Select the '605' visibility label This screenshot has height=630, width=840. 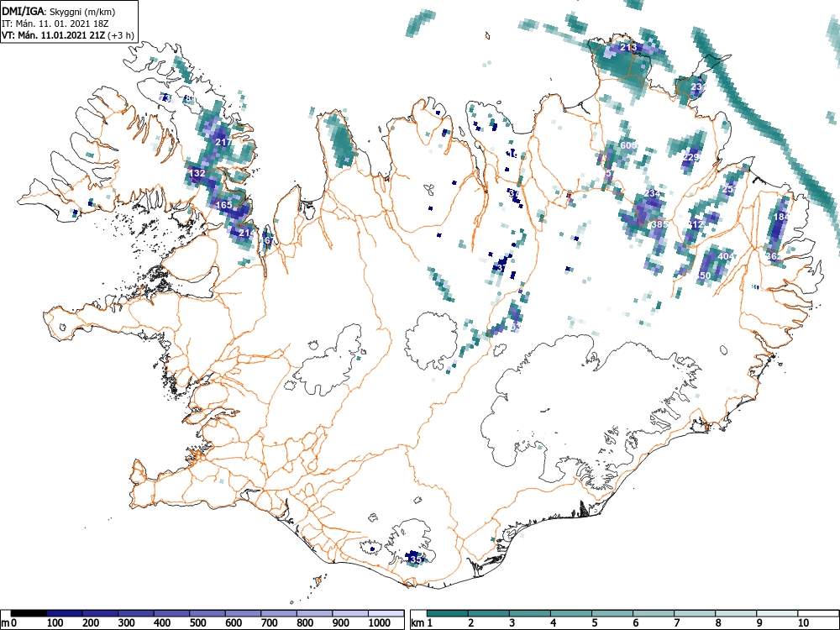(628, 145)
